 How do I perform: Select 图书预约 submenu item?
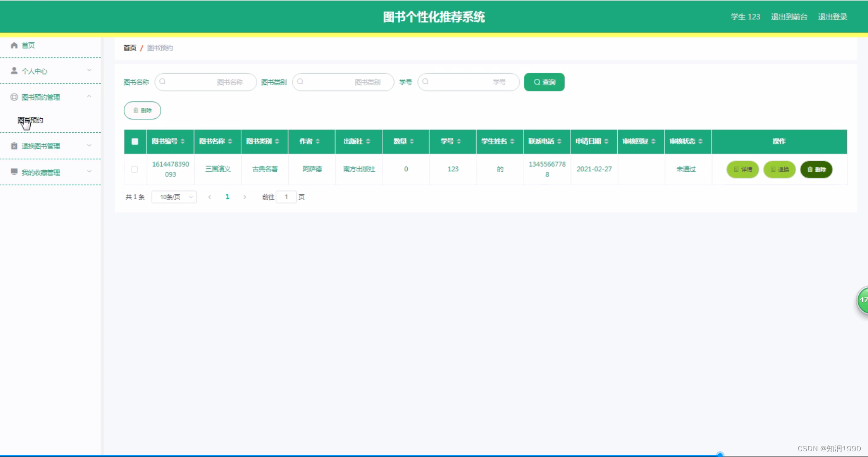point(31,120)
